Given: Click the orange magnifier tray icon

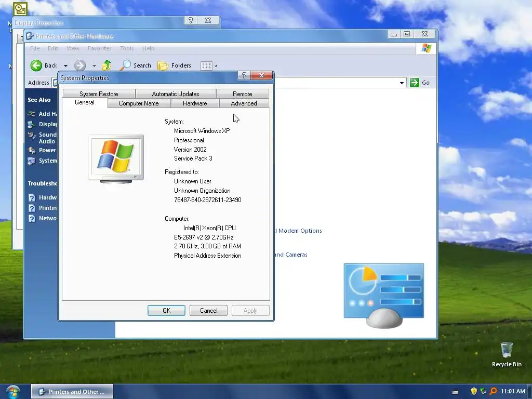Looking at the screenshot, I should pyautogui.click(x=494, y=391).
